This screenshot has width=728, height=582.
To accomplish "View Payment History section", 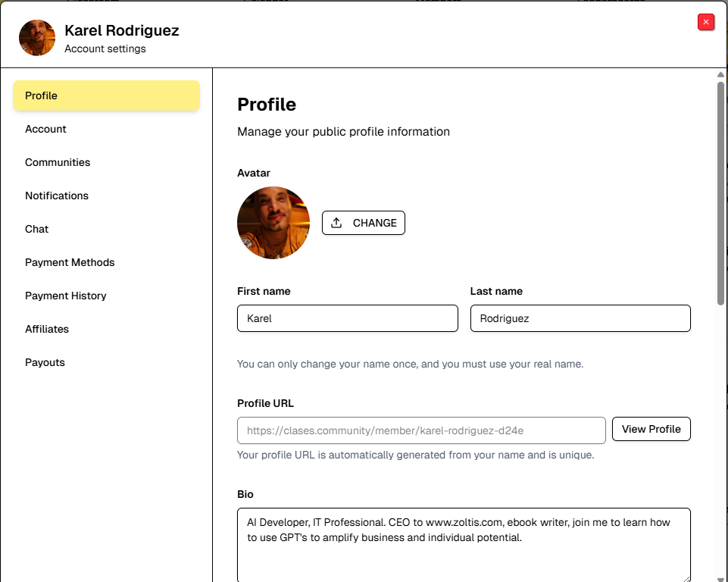I will click(x=66, y=296).
